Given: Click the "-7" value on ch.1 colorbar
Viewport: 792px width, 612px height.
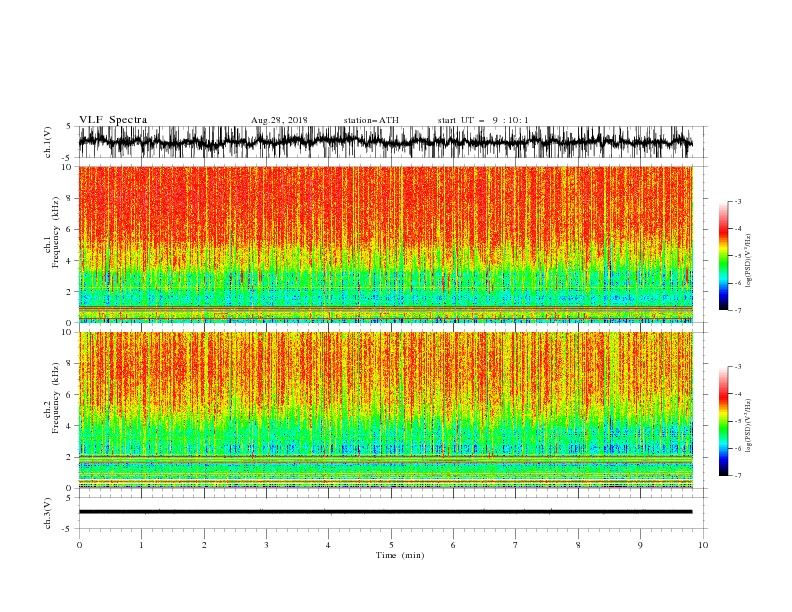Looking at the screenshot, I should [x=737, y=310].
